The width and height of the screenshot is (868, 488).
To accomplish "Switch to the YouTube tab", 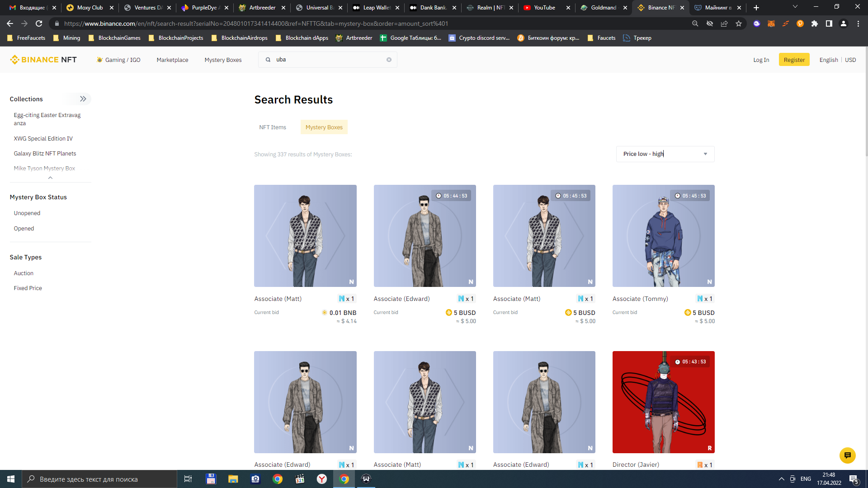I will click(546, 8).
